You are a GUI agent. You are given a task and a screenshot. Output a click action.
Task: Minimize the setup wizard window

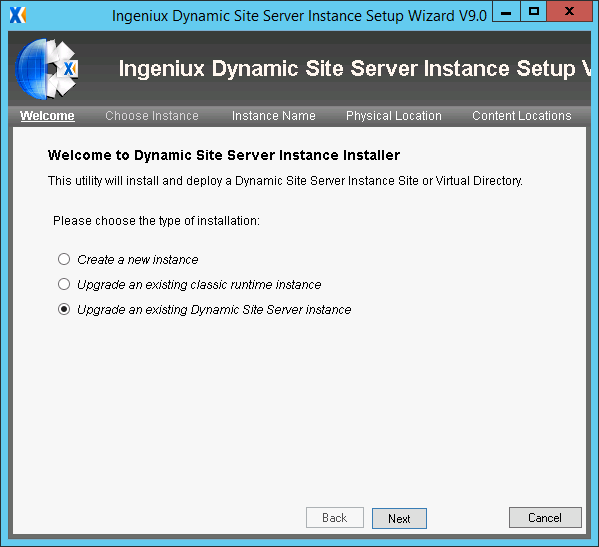coord(506,11)
